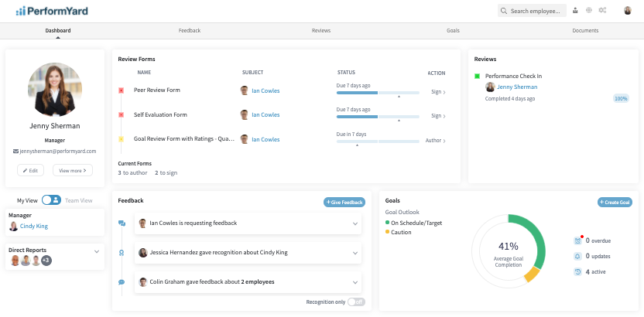Viewport: 644px width, 317px height.
Task: Switch to the Documents tab
Action: click(x=585, y=31)
